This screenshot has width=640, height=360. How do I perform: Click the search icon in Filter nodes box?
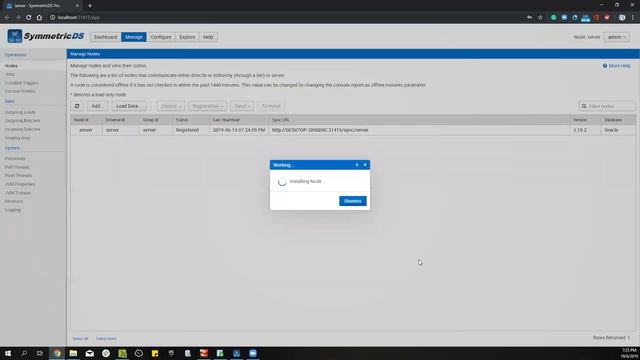(x=584, y=106)
